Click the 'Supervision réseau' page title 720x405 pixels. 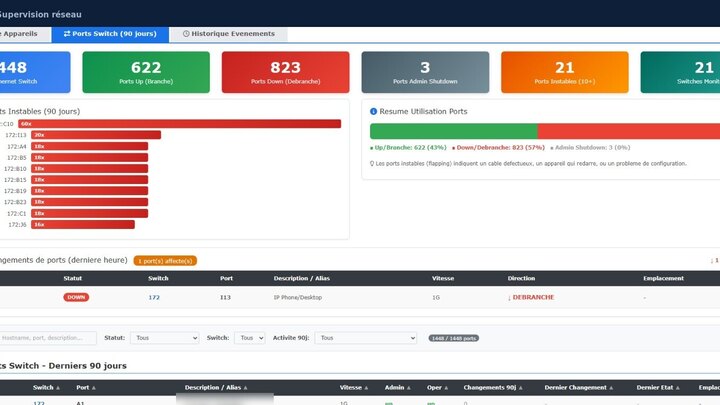pyautogui.click(x=40, y=14)
